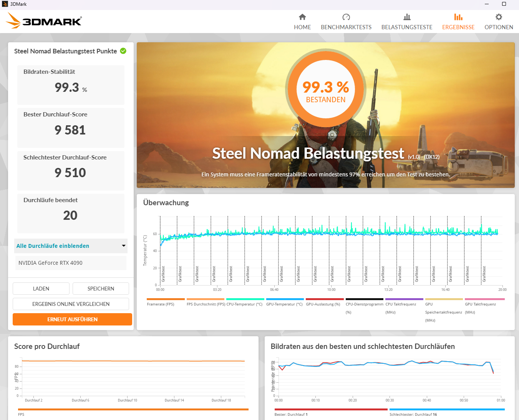
Task: Click the Benchmarktests gauge icon
Action: point(346,17)
